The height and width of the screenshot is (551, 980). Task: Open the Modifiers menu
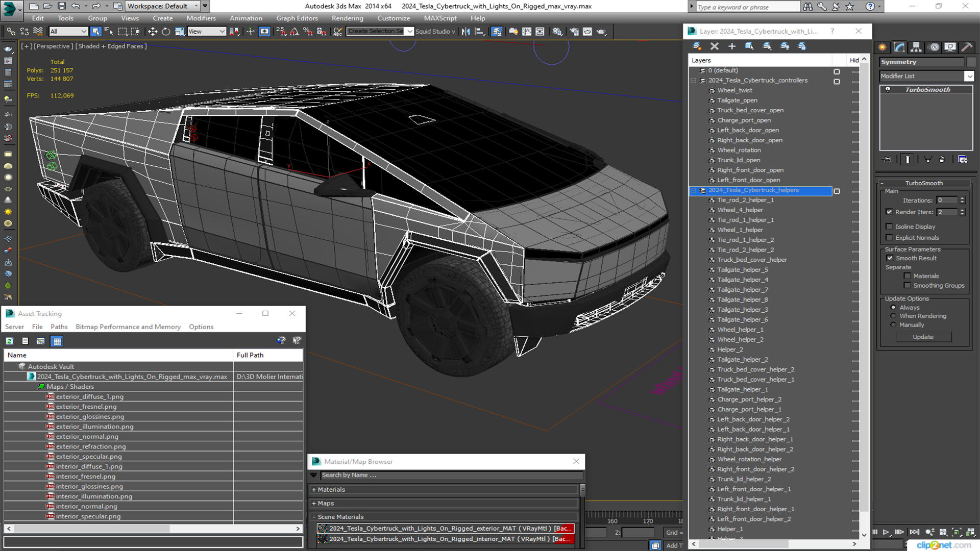[x=201, y=18]
